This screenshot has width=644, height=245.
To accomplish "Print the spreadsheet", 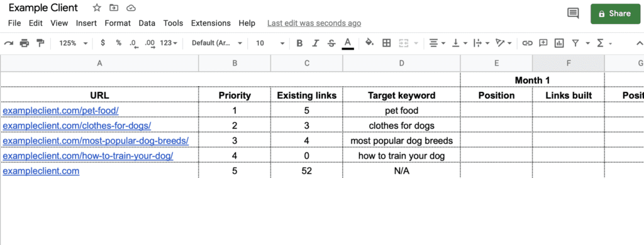I will coord(25,43).
